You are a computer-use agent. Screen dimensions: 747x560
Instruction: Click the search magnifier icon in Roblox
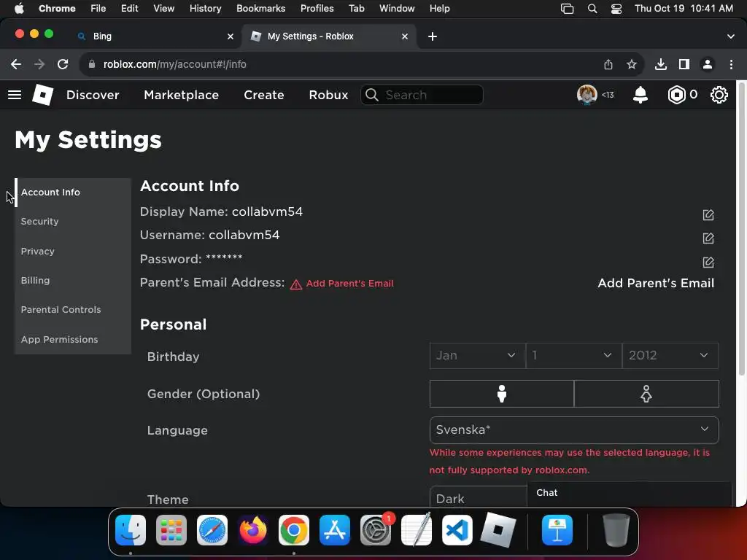point(371,95)
